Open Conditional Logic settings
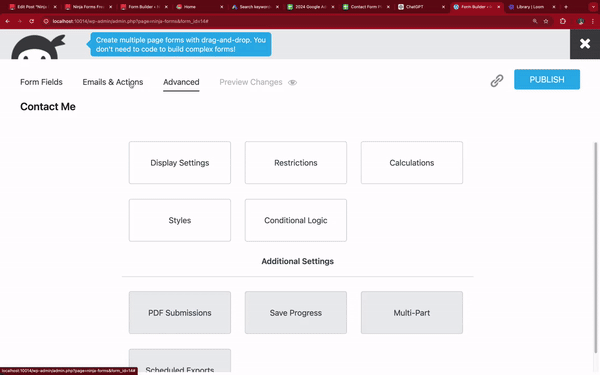 (296, 220)
